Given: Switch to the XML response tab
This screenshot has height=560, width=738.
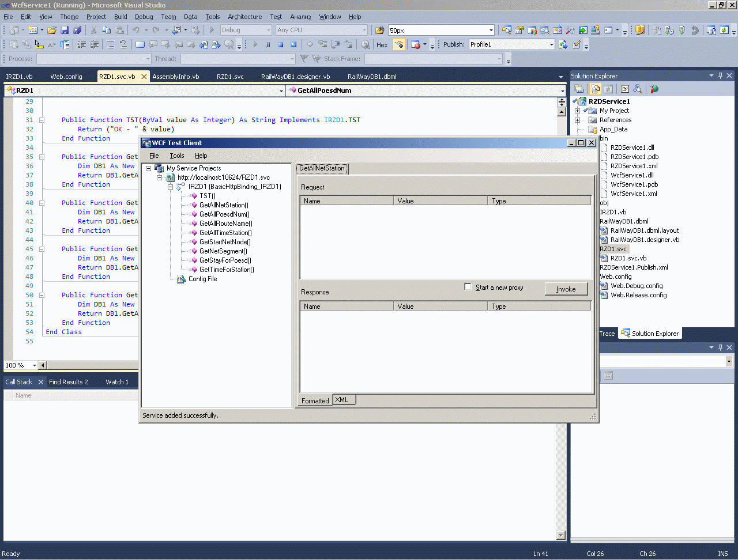Looking at the screenshot, I should click(342, 400).
